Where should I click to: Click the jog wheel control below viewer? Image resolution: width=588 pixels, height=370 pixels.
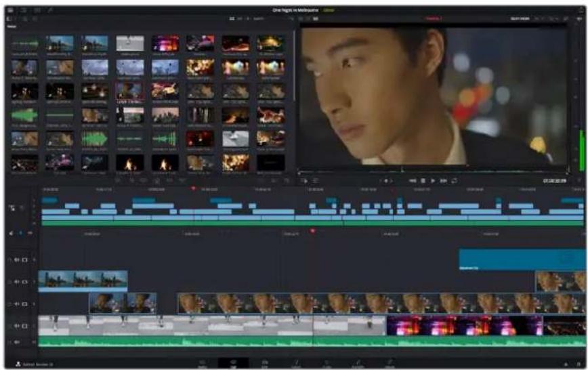[386, 181]
